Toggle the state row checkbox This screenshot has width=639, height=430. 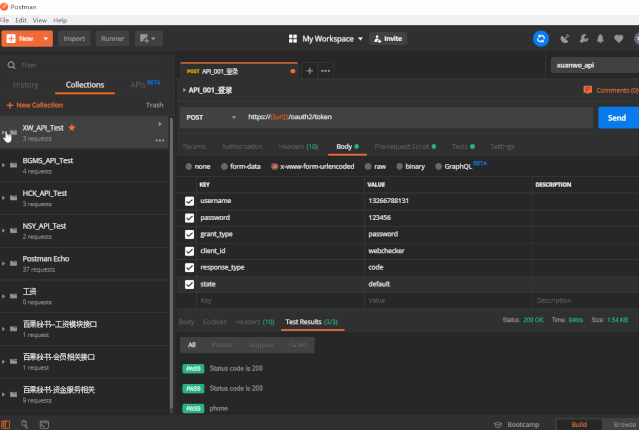[x=189, y=284]
